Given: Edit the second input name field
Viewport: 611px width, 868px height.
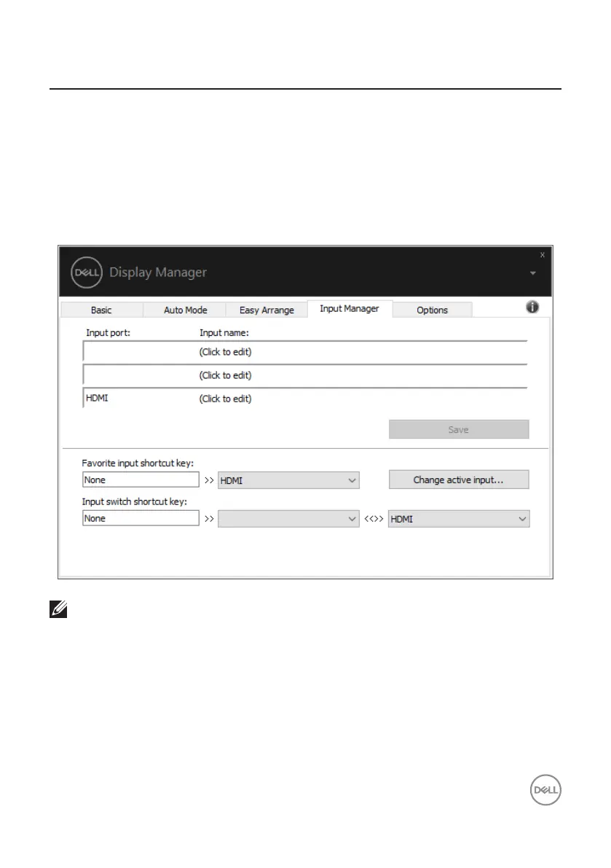Looking at the screenshot, I should 226,375.
